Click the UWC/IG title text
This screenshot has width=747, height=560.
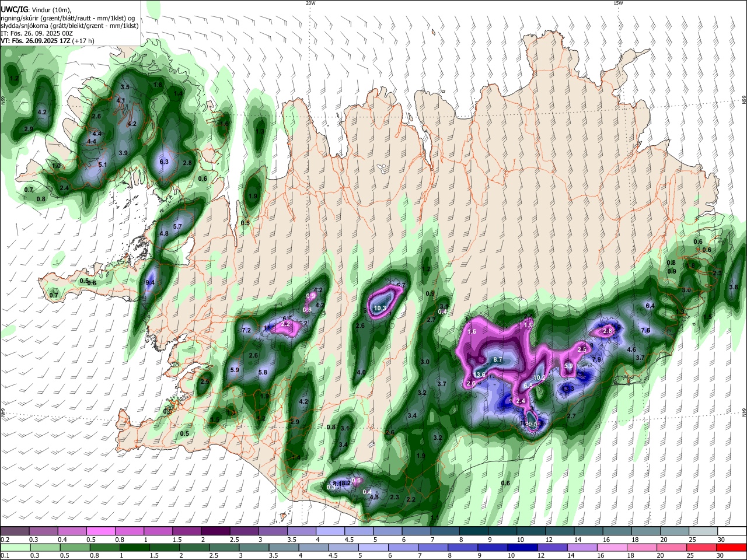(14, 9)
